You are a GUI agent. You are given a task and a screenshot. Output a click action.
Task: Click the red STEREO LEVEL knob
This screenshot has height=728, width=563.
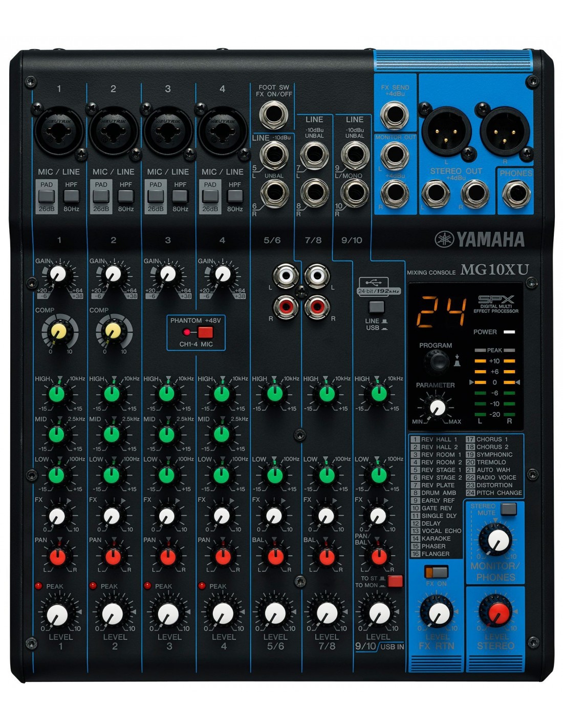495,612
